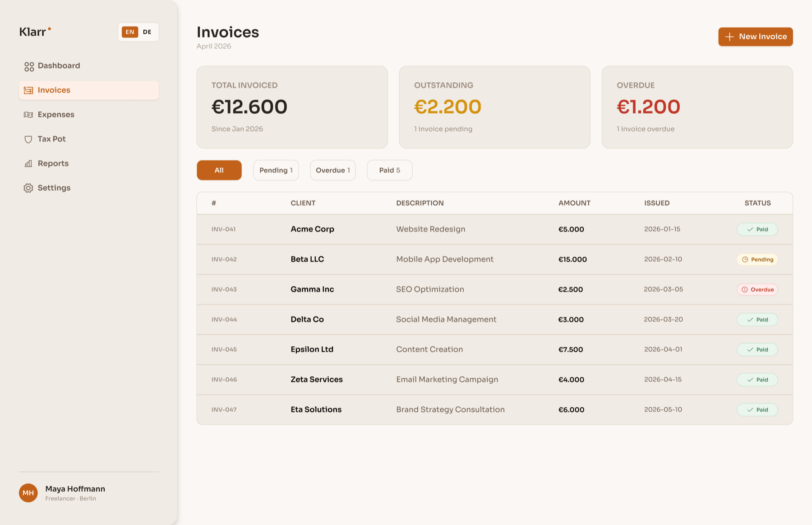Click checkmark icon in INV-041 Paid badge
Viewport: 812px width, 525px height.
coord(750,229)
